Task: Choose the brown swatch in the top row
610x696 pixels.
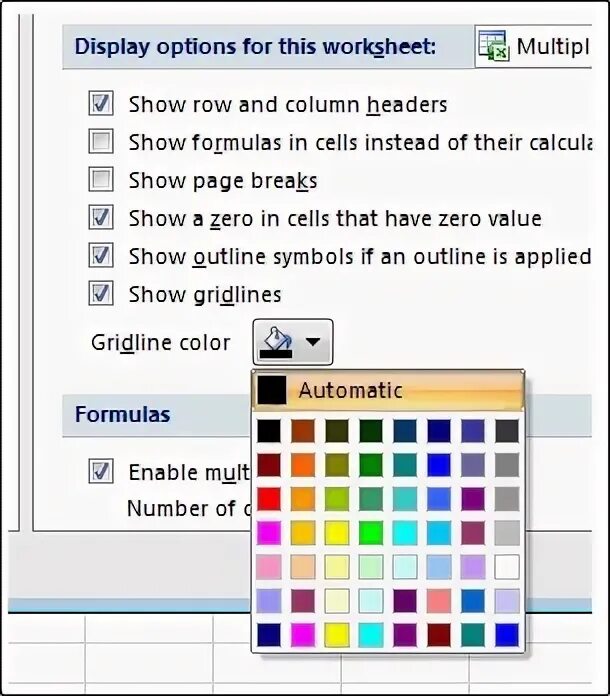Action: pos(303,431)
